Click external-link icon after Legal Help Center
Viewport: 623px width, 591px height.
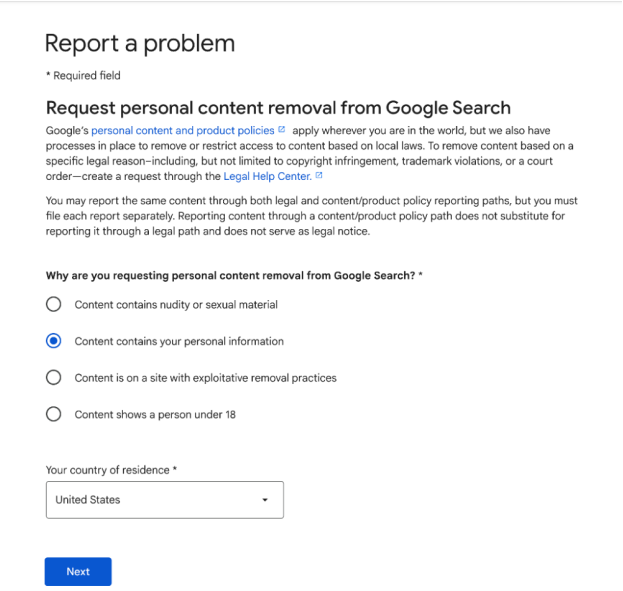tap(319, 175)
